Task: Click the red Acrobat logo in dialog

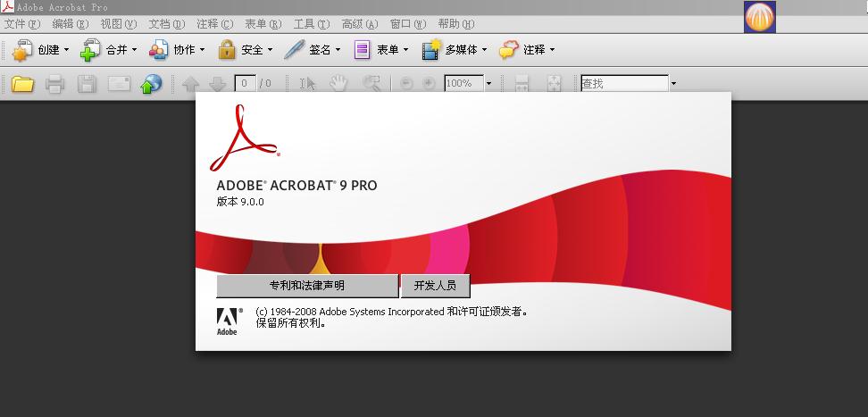Action: 244,138
